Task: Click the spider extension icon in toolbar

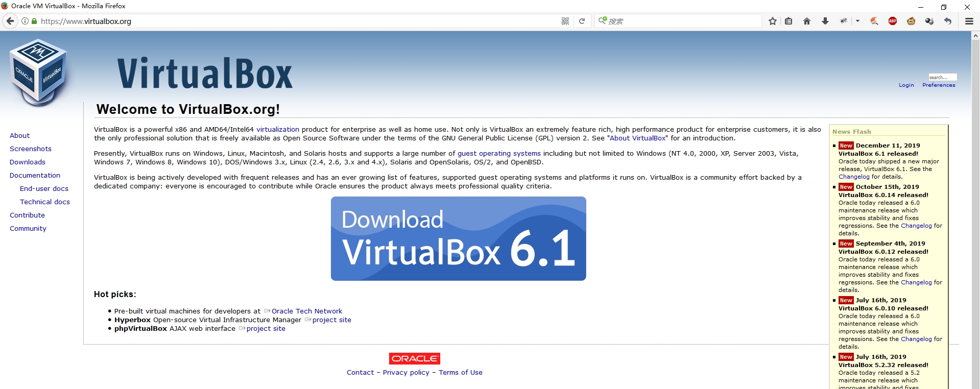Action: pos(844,21)
